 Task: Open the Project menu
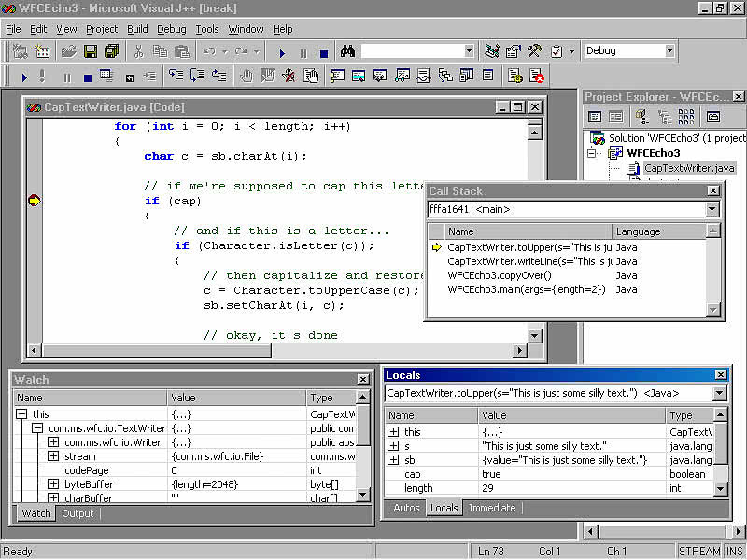click(x=102, y=29)
